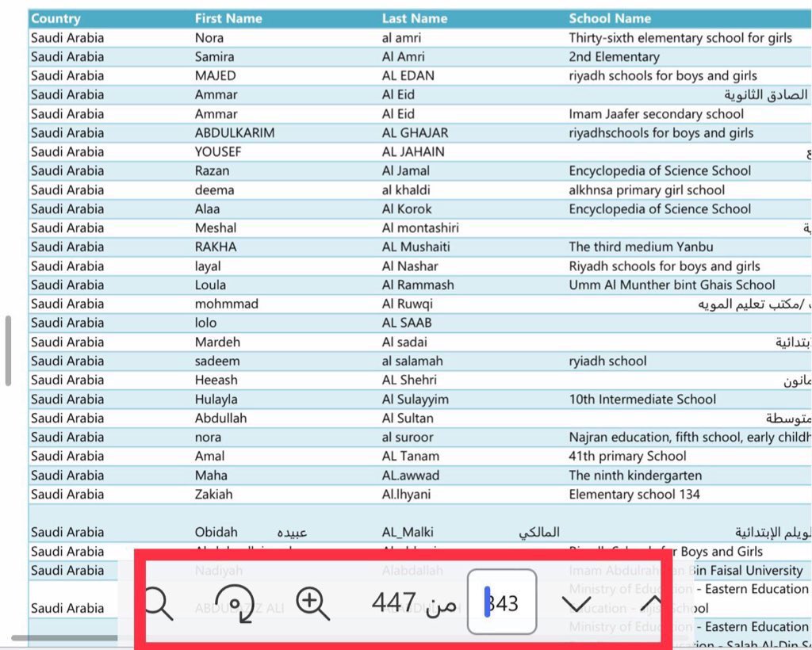The width and height of the screenshot is (812, 650).
Task: Click the last name "Al Korok"
Action: (x=407, y=209)
